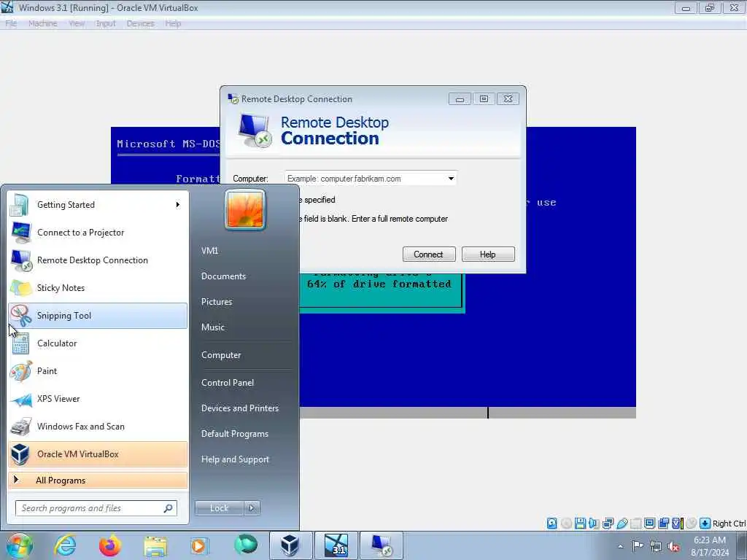
Task: Open the File menu in VirtualBox
Action: (x=11, y=23)
